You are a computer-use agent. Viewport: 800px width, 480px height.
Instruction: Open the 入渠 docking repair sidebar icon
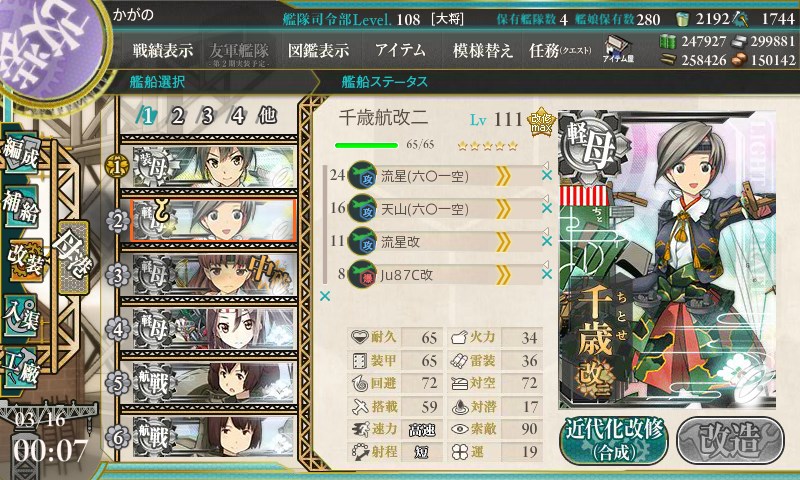[20, 315]
